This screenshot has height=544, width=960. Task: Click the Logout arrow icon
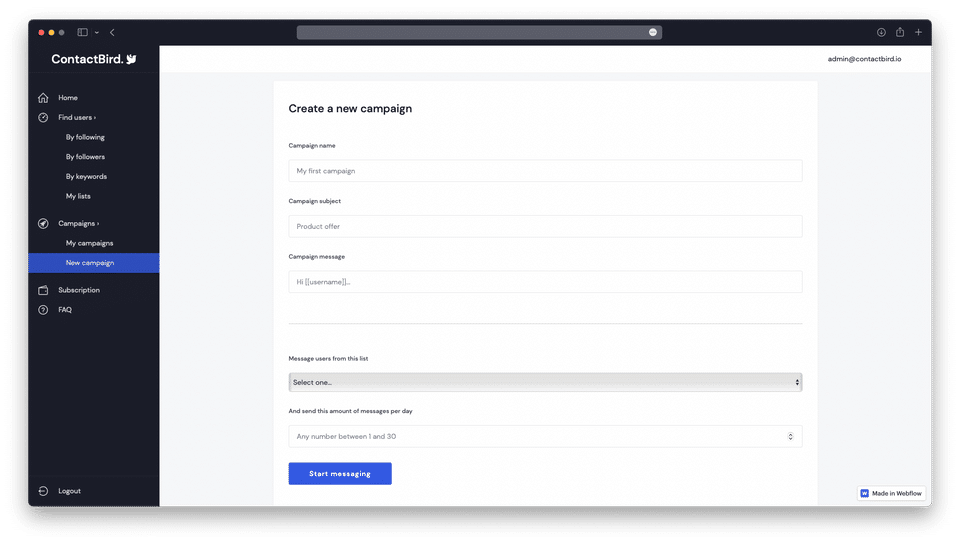point(43,491)
